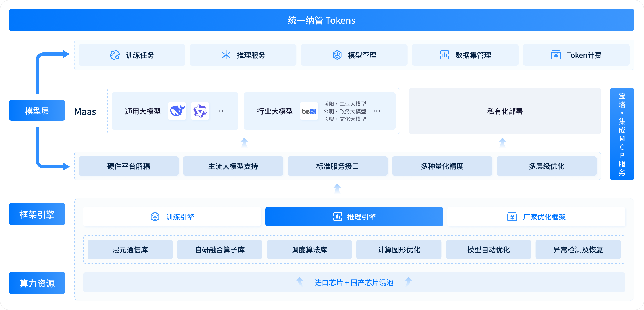
Task: Select the 硬件平台解耦 box
Action: click(128, 166)
